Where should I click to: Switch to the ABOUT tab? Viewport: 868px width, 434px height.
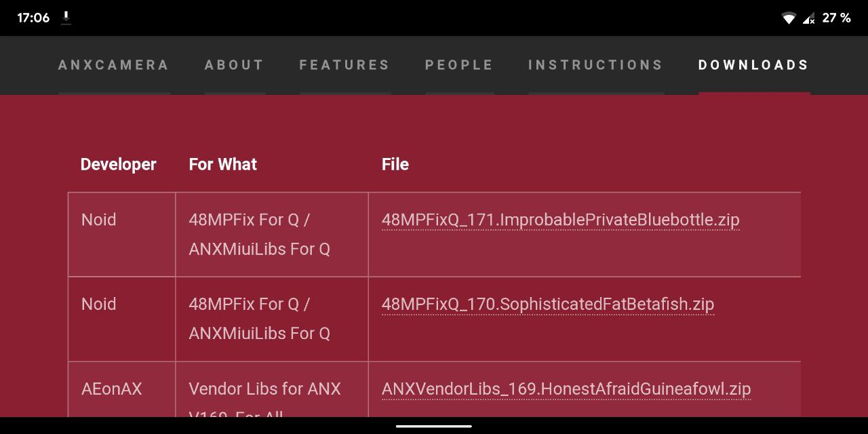click(x=234, y=65)
